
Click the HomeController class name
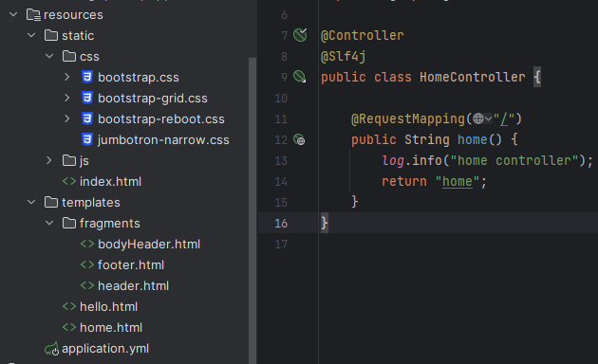(x=473, y=77)
